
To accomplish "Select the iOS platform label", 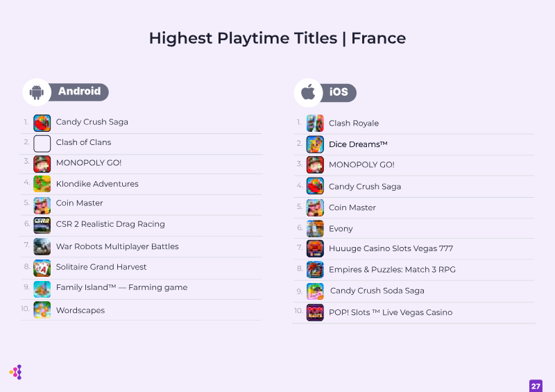I will coord(339,92).
